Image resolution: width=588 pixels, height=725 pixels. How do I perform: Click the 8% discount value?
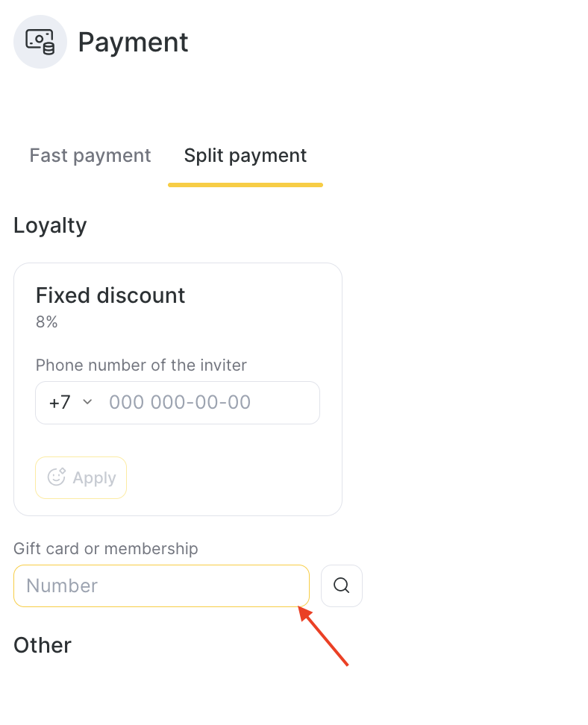pyautogui.click(x=47, y=322)
